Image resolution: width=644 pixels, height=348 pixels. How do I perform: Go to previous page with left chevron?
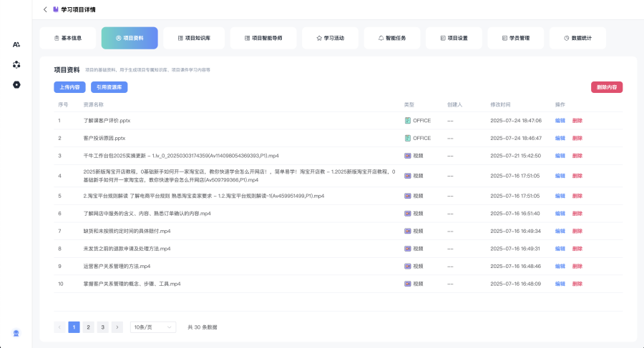pyautogui.click(x=59, y=327)
